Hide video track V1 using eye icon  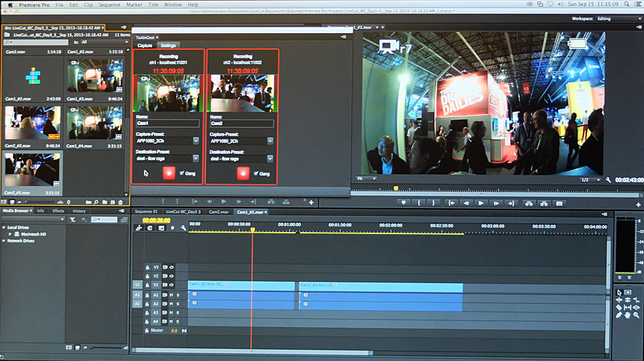click(172, 285)
